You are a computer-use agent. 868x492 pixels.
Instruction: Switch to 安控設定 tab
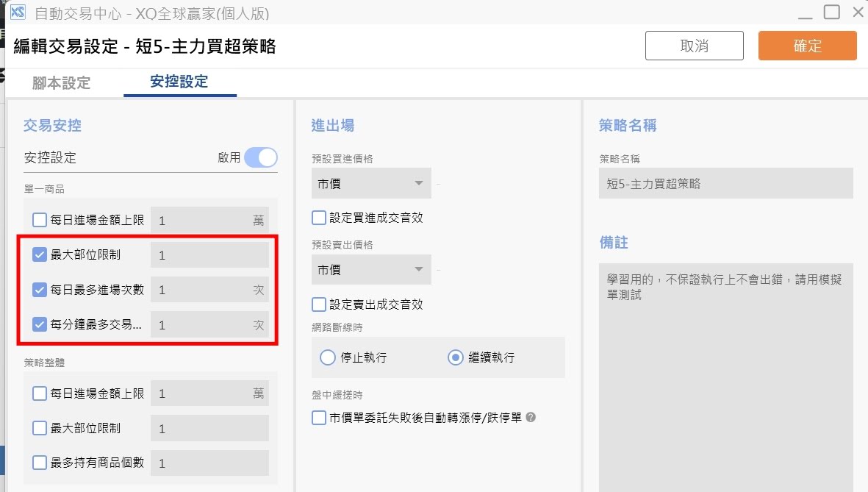tap(179, 82)
